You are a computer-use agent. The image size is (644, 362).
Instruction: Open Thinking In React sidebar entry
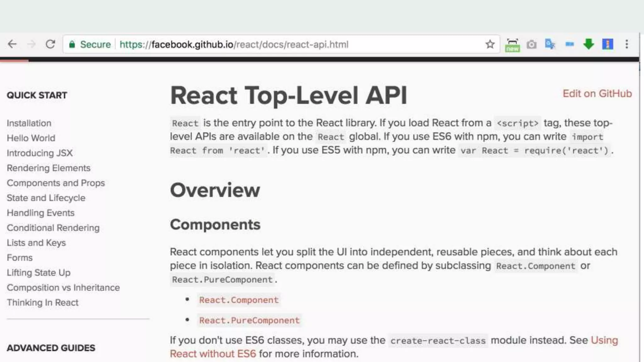(x=42, y=303)
